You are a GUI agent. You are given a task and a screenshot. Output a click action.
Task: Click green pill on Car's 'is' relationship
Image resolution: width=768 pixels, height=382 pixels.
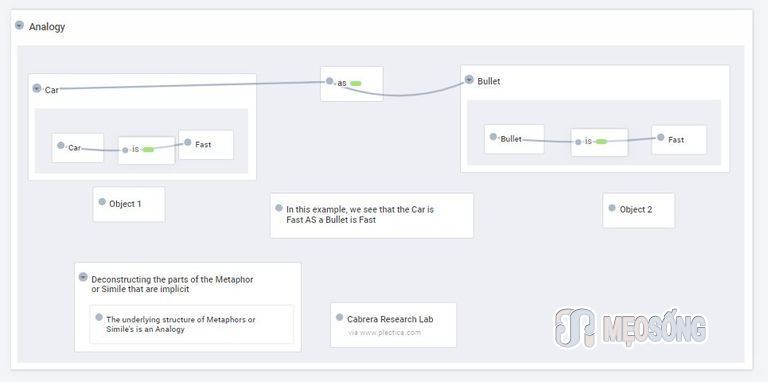148,149
